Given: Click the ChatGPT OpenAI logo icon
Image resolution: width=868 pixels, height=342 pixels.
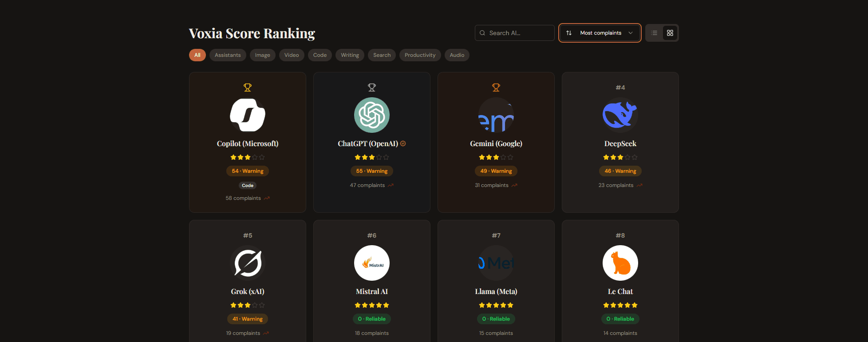Looking at the screenshot, I should pyautogui.click(x=372, y=115).
